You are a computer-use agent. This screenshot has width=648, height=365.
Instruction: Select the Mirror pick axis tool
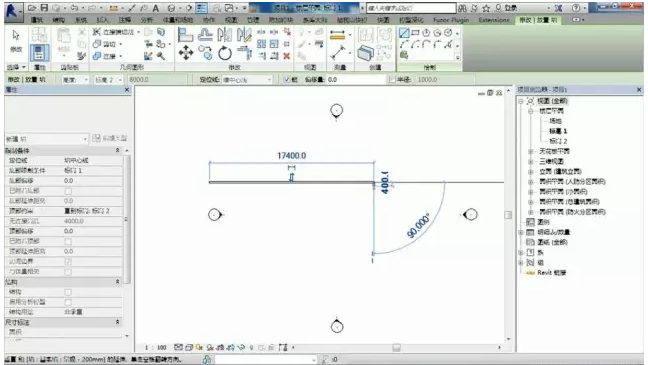(224, 35)
